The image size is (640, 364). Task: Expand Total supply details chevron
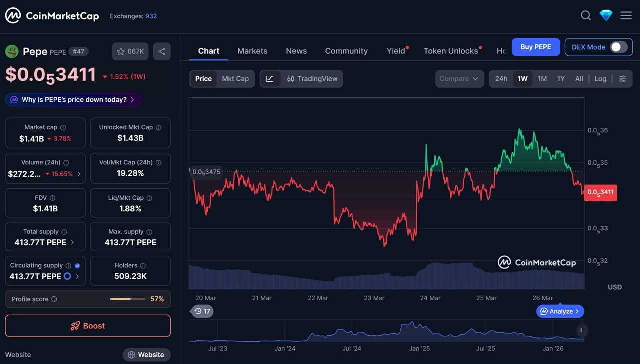click(72, 242)
